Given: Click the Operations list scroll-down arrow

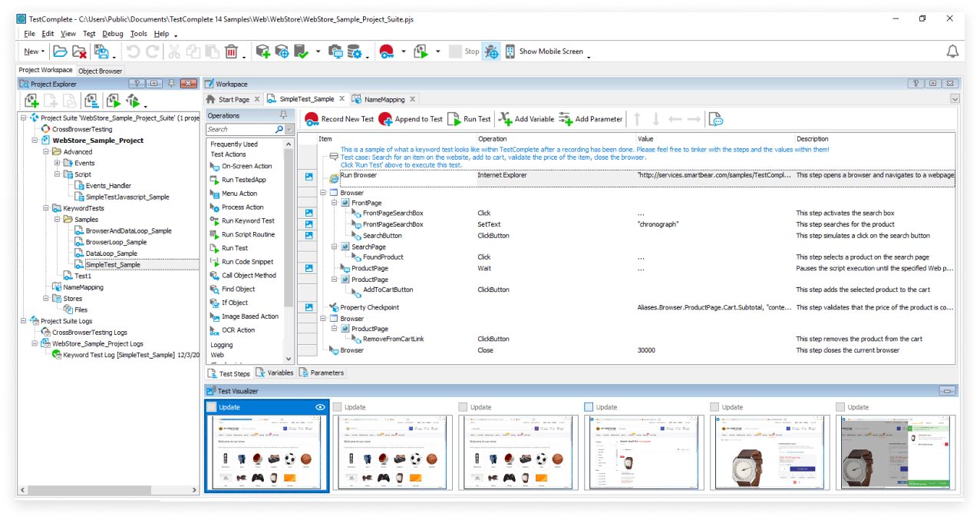Looking at the screenshot, I should coord(289,359).
